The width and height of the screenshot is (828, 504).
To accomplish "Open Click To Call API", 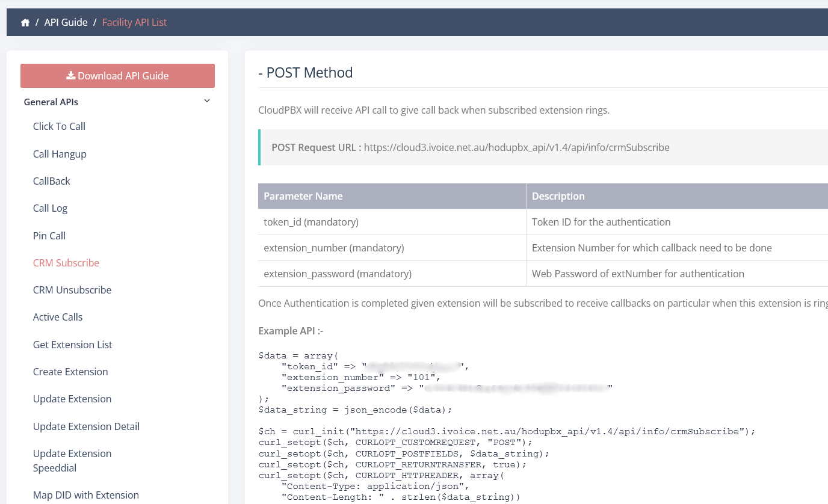I will tap(59, 126).
